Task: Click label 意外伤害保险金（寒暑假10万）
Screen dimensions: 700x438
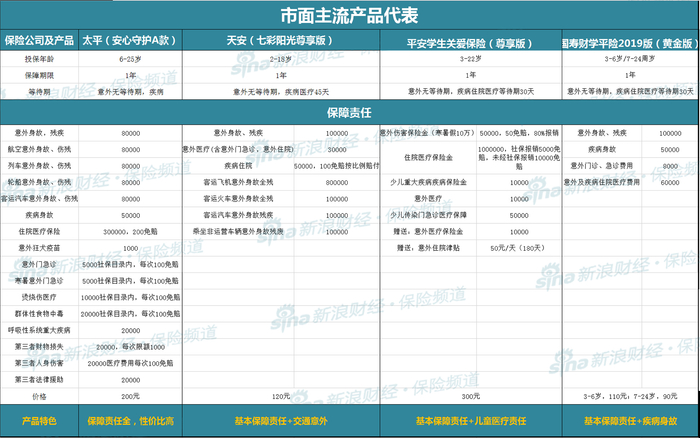Action: click(428, 133)
